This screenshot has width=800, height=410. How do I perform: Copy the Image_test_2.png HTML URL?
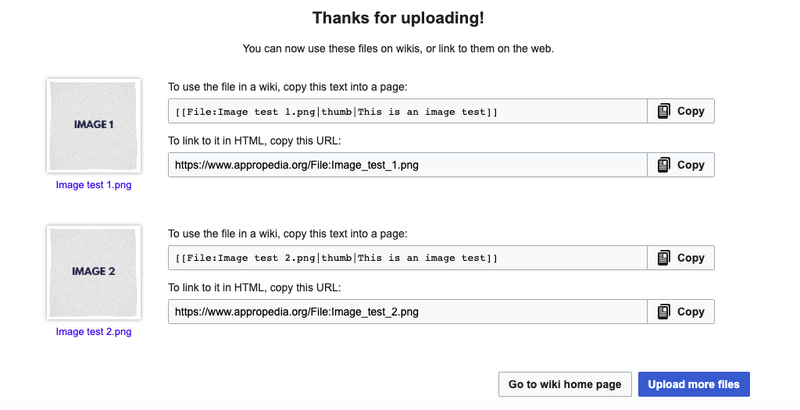(x=681, y=312)
